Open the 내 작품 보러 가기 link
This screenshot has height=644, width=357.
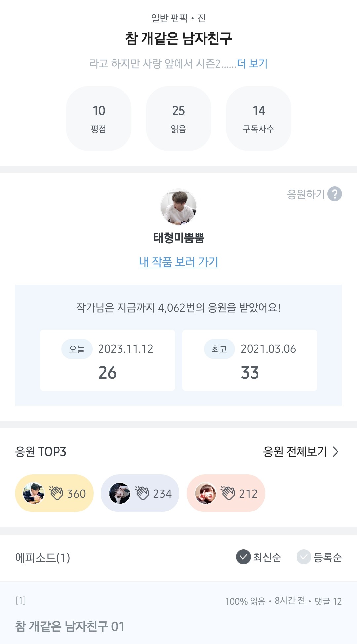(x=178, y=262)
